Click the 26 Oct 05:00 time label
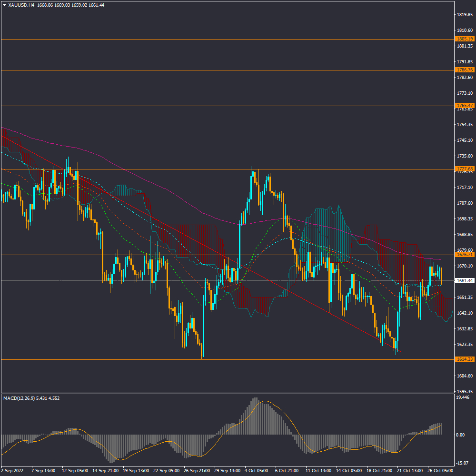476x476 pixels. tap(439, 471)
